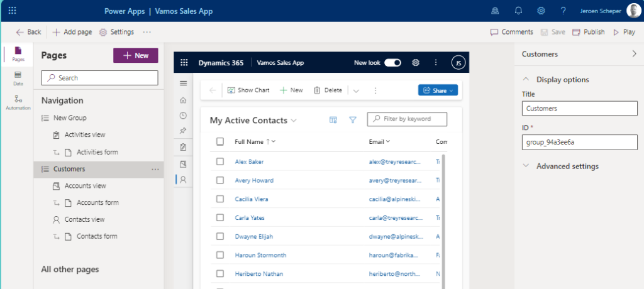Viewport: 644px width, 289px height.
Task: Open command bar overflow ellipsis
Action: pyautogui.click(x=147, y=32)
